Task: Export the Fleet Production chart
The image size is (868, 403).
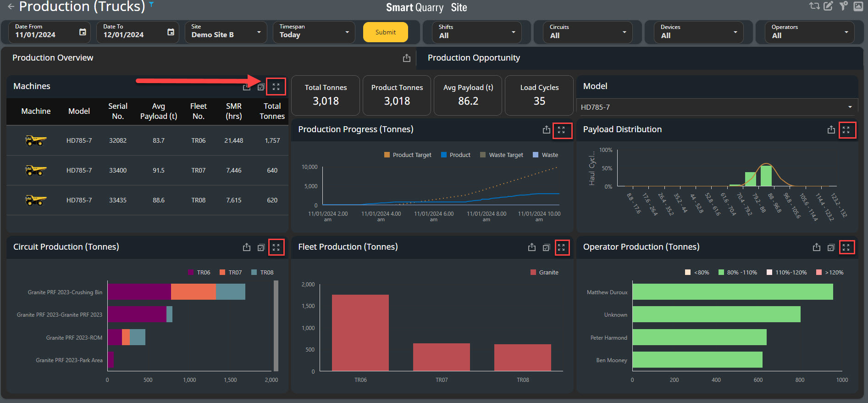Action: pos(532,247)
